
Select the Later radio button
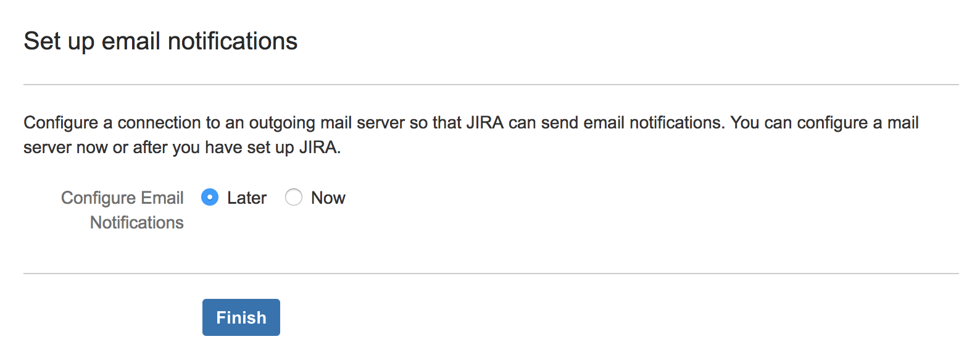point(210,197)
